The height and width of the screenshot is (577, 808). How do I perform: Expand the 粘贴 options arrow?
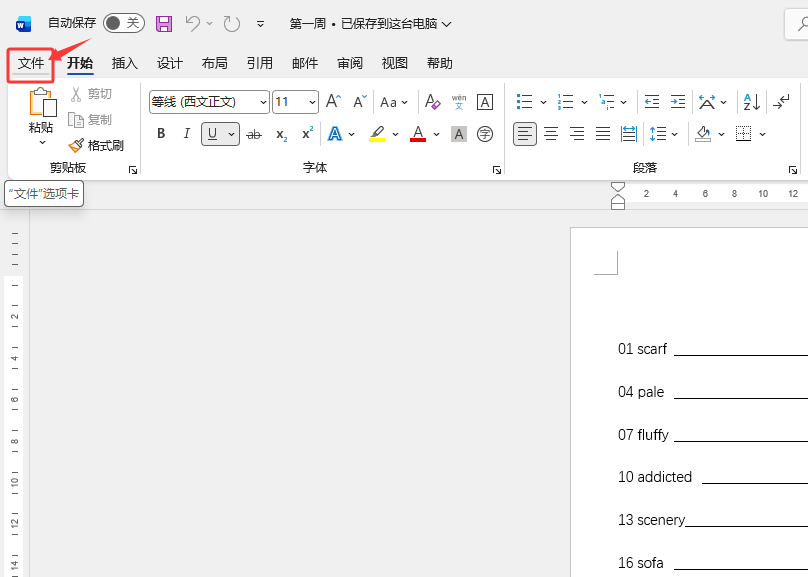tap(42, 143)
